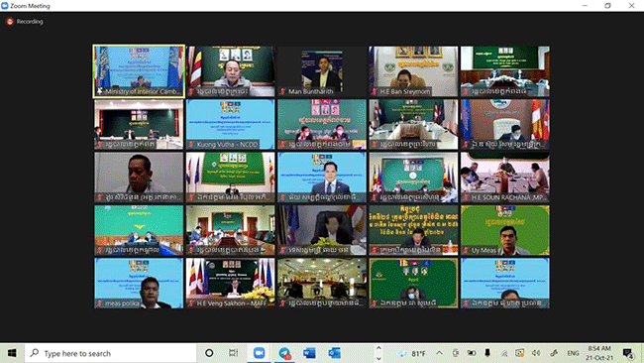Viewport: 644px width, 363px height.
Task: Open Zoom app in the taskbar
Action: (x=259, y=353)
